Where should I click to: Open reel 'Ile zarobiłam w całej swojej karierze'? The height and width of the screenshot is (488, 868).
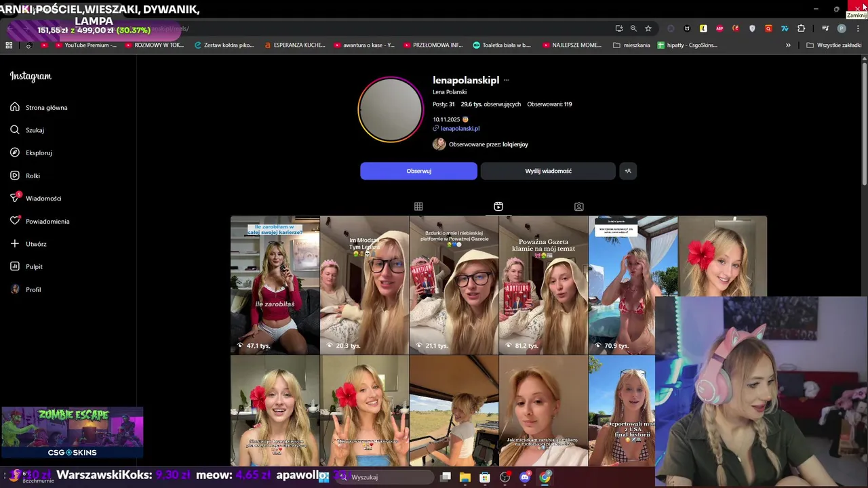tap(275, 285)
